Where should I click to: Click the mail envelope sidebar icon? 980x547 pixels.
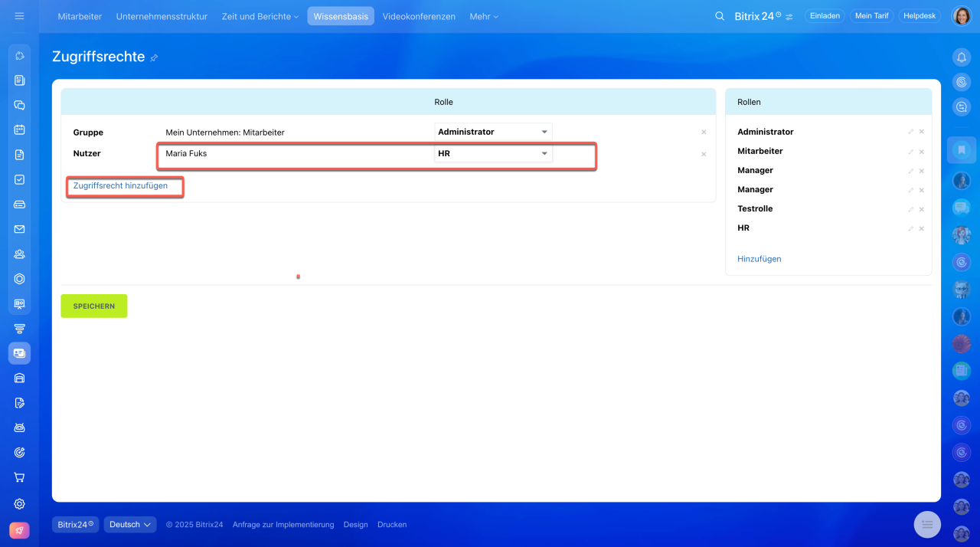[x=20, y=229]
